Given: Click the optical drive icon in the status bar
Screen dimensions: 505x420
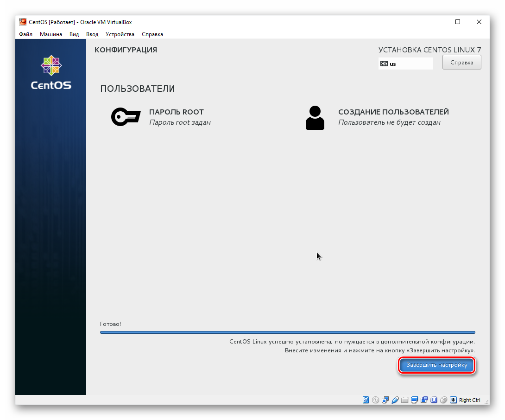Looking at the screenshot, I should (374, 400).
